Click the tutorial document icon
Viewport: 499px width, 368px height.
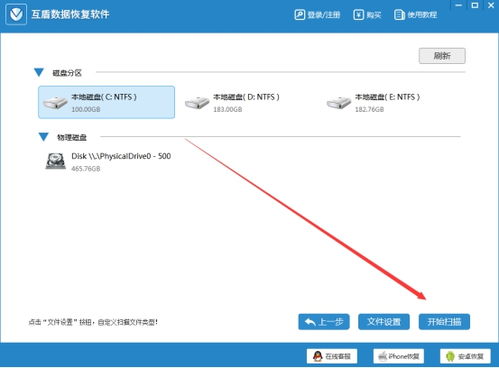(x=399, y=15)
